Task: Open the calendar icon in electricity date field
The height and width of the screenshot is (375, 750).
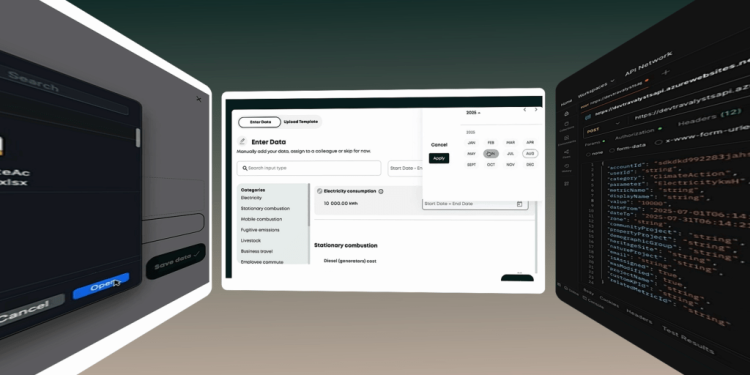Action: tap(519, 204)
